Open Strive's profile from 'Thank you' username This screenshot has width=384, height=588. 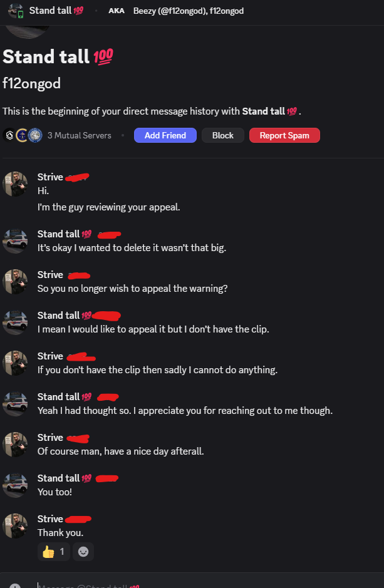[50, 519]
